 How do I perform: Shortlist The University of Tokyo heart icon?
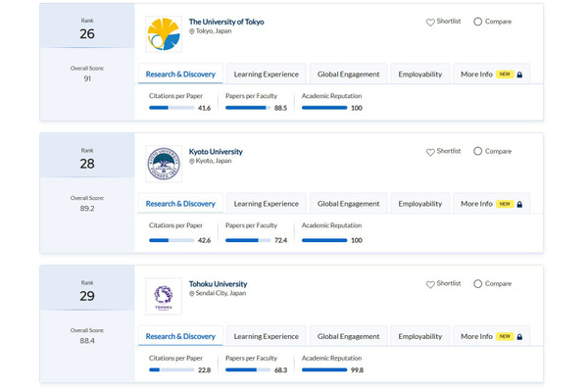430,22
